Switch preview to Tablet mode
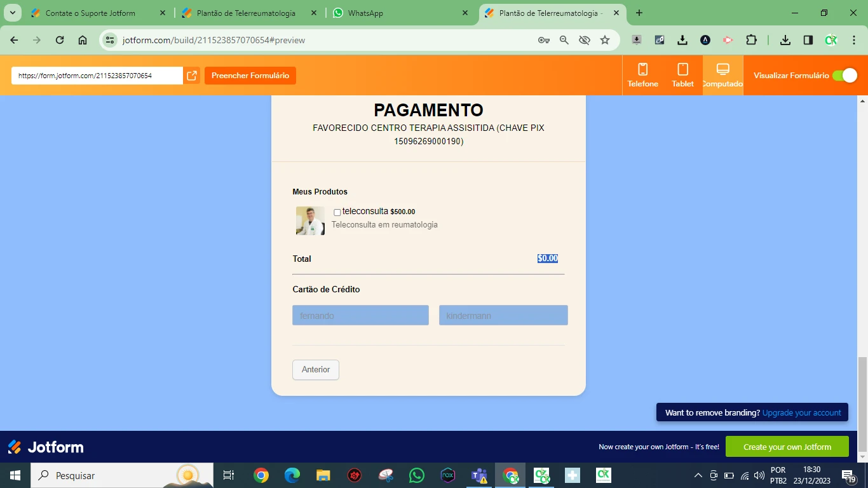The image size is (868, 488). (682, 74)
